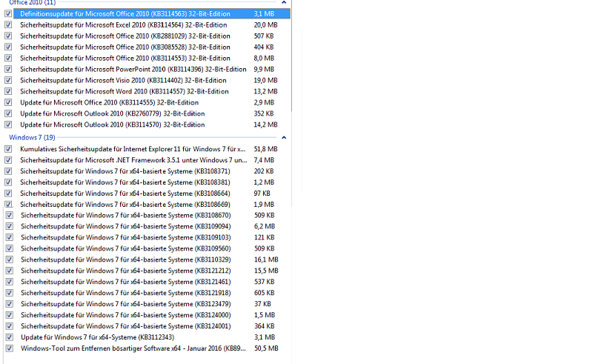
Task: Uncheck the KB3114563 Definitionsupdate checkbox
Action: point(8,13)
